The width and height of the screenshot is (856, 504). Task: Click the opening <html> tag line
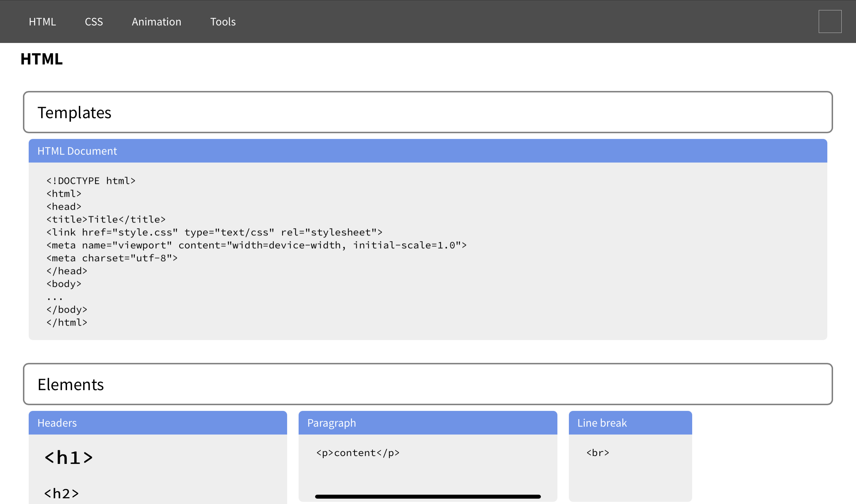tap(64, 194)
